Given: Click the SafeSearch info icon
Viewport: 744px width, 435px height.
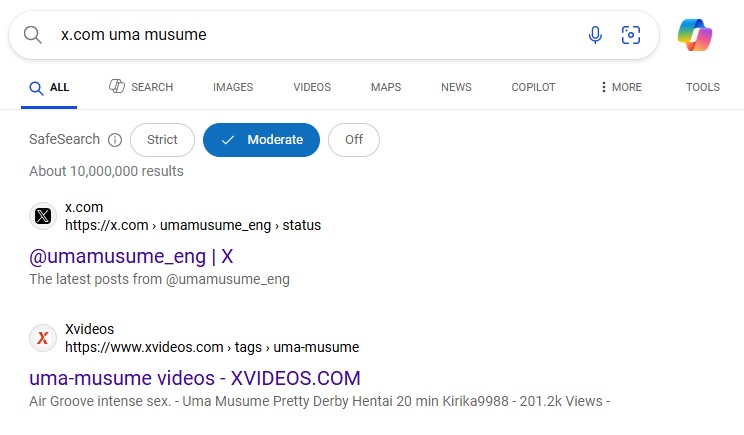Looking at the screenshot, I should [x=115, y=140].
